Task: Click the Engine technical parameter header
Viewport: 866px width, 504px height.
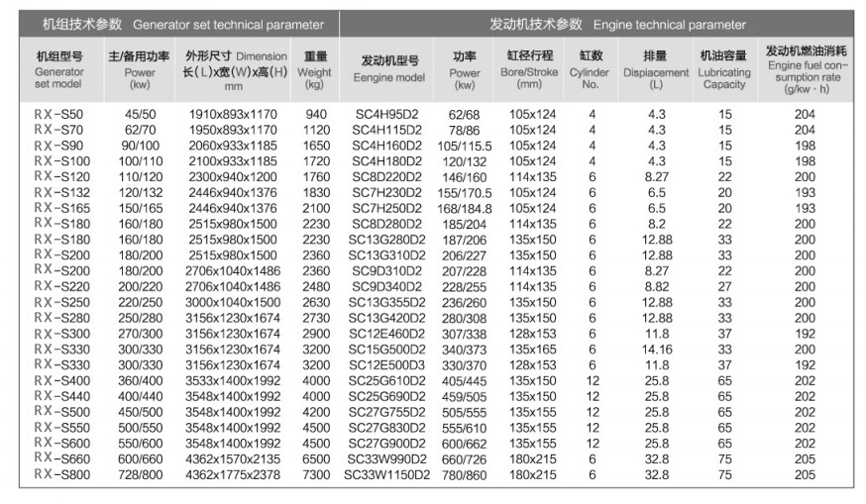Action: 617,25
